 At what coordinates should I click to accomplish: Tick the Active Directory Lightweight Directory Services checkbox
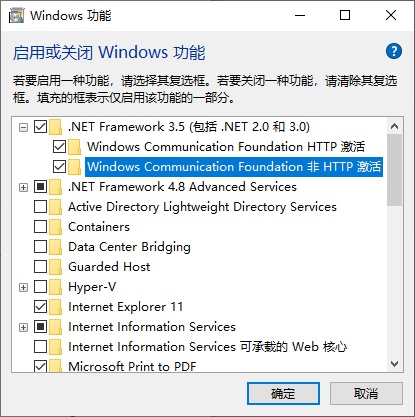click(x=40, y=207)
